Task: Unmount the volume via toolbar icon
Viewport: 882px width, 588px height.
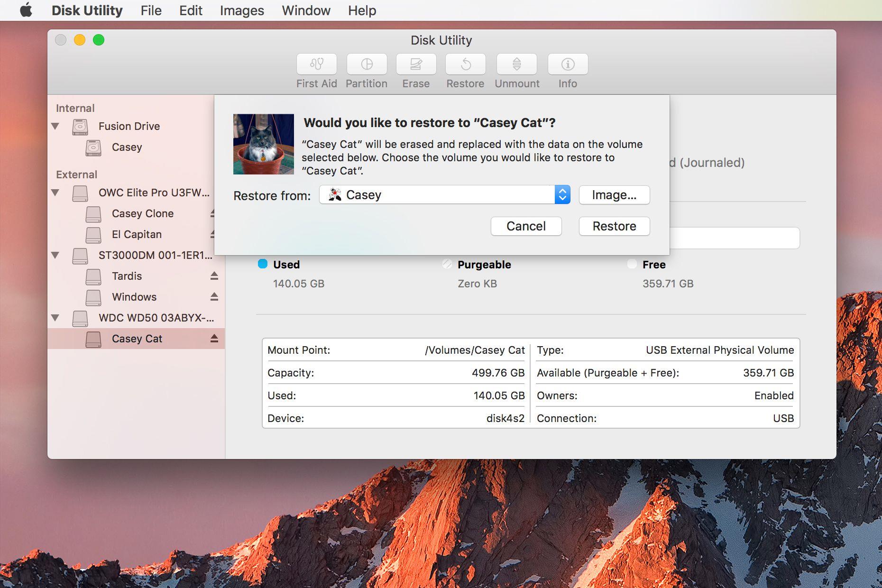Action: click(x=517, y=64)
